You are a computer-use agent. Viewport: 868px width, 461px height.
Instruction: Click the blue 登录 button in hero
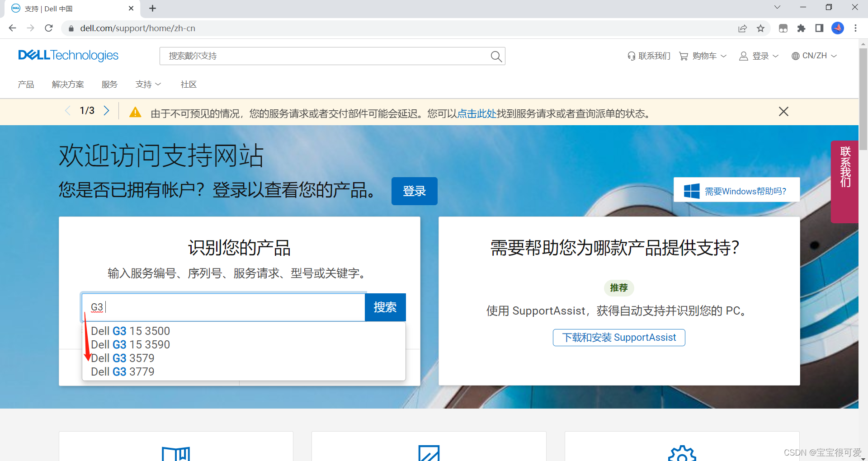pos(415,191)
